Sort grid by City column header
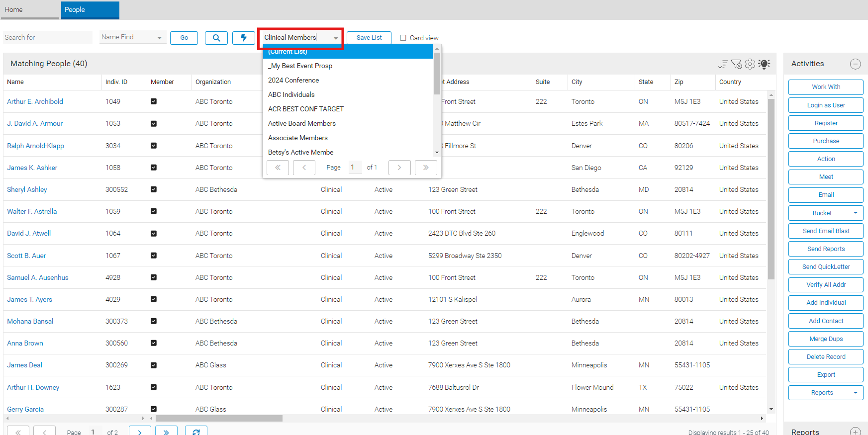This screenshot has width=868, height=435. coord(601,82)
